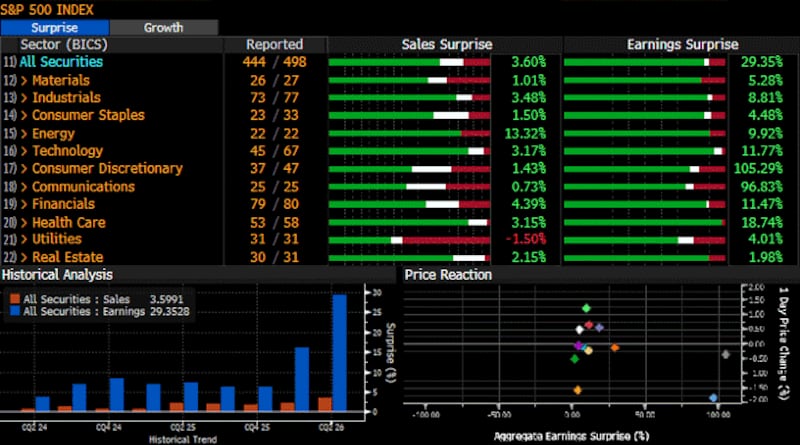This screenshot has width=800, height=445.
Task: Click the gray diamond at far right
Action: (x=726, y=354)
